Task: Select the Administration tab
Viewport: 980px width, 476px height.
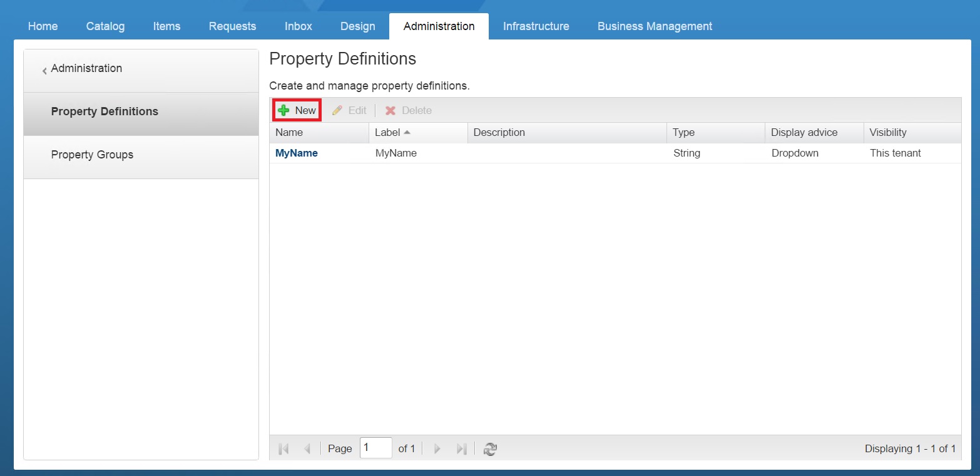Action: tap(439, 26)
